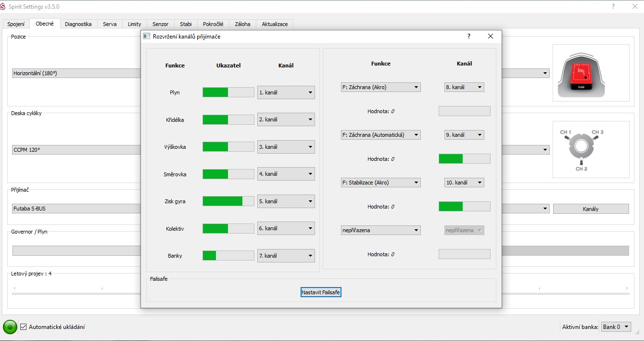Viewport: 644px width, 341px height.
Task: Open the Plyn channel dropdown
Action: click(x=286, y=92)
